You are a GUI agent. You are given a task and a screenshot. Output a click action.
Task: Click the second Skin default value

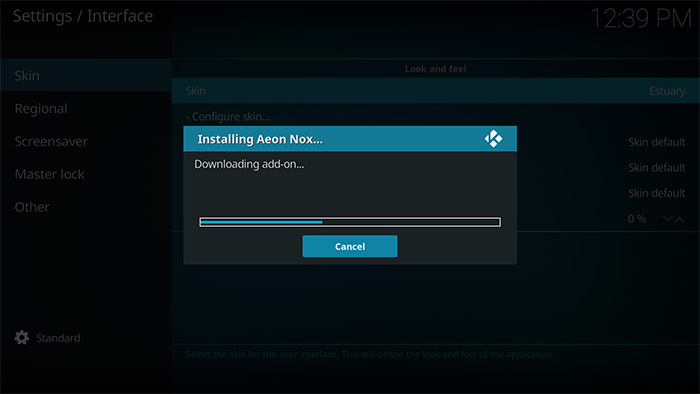click(x=656, y=168)
